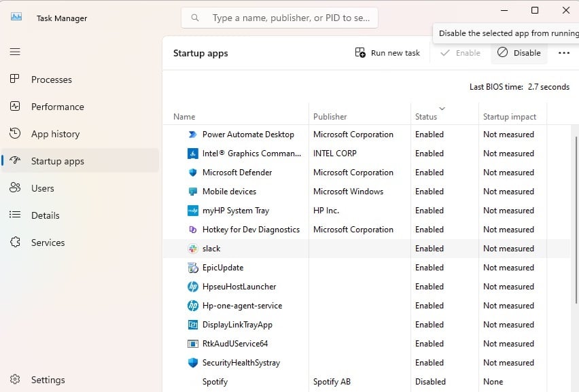The image size is (579, 392).
Task: Select the HpseuHostLauncher row name
Action: [239, 287]
